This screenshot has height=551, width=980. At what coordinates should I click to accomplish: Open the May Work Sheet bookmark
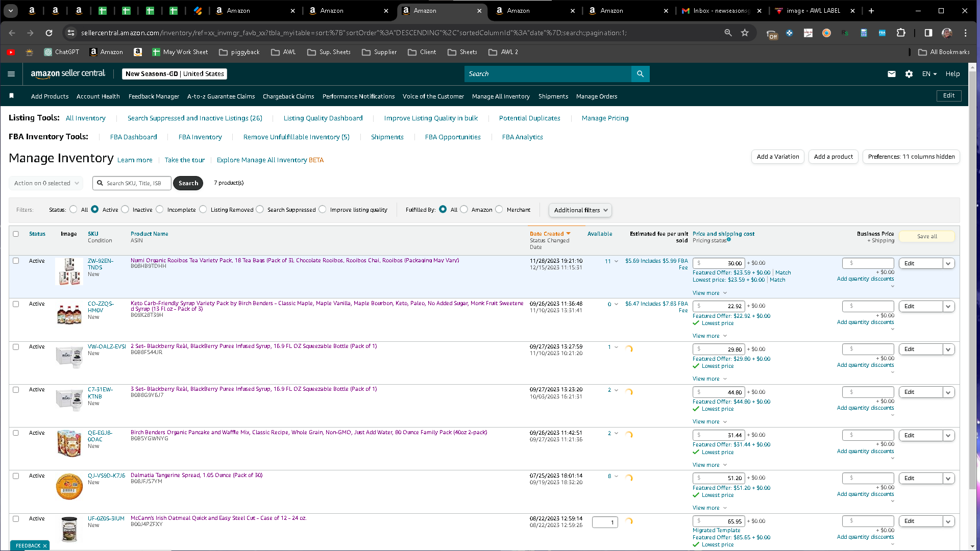tap(180, 52)
